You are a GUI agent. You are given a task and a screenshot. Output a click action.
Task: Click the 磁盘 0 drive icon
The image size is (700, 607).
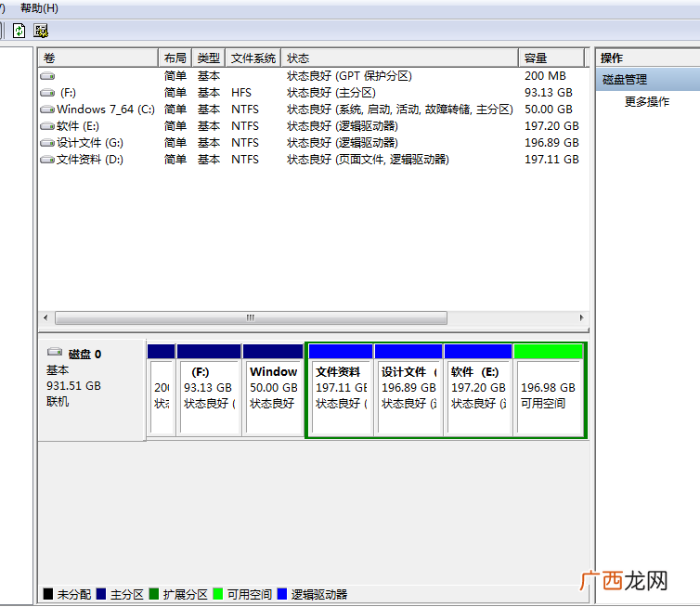(55, 352)
